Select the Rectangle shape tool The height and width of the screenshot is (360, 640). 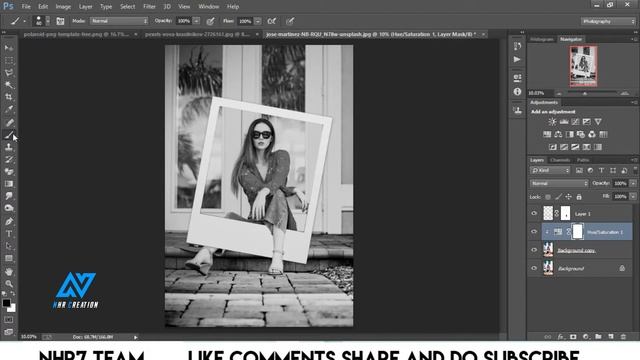(x=9, y=258)
